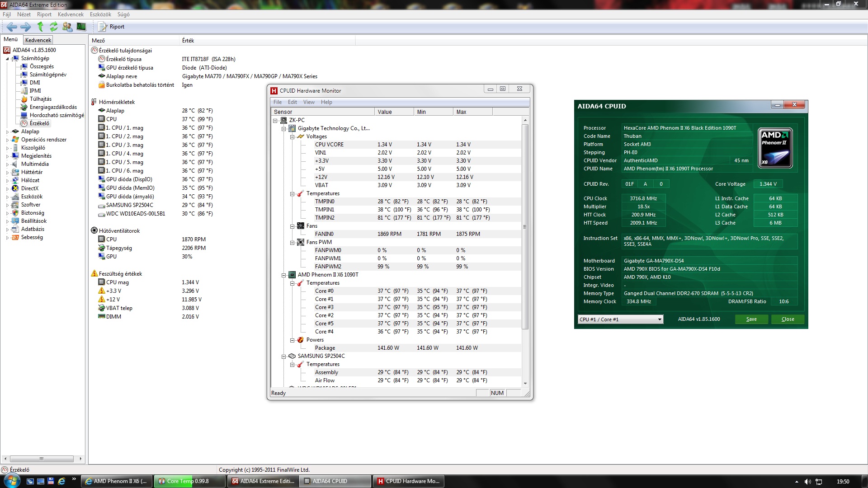Select Összegzés in the tree
The height and width of the screenshot is (488, 868).
point(42,66)
